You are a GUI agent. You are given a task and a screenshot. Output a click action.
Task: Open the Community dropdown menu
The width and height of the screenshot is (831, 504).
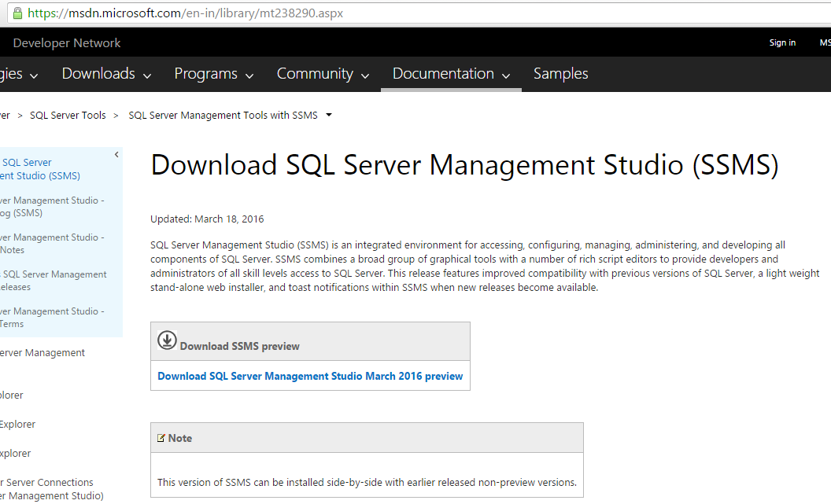pyautogui.click(x=323, y=74)
